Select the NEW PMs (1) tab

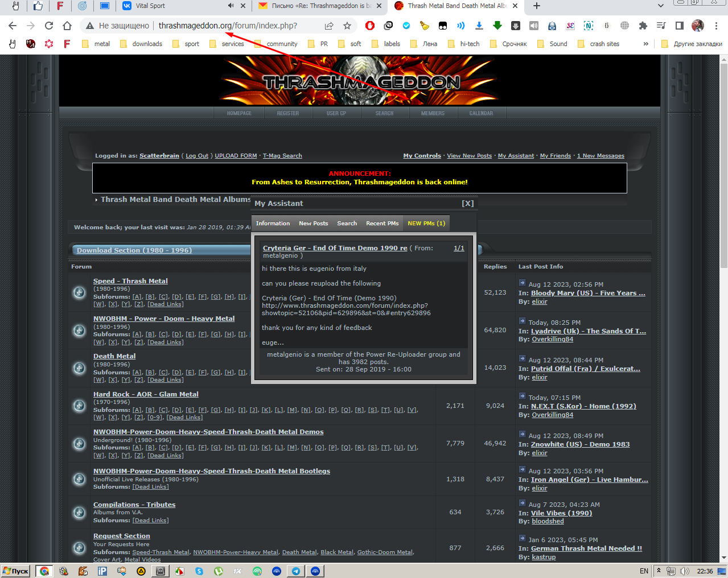(x=426, y=224)
